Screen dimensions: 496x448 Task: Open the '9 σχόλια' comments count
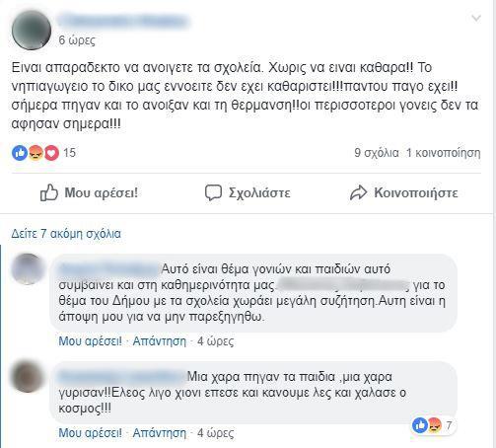click(377, 153)
